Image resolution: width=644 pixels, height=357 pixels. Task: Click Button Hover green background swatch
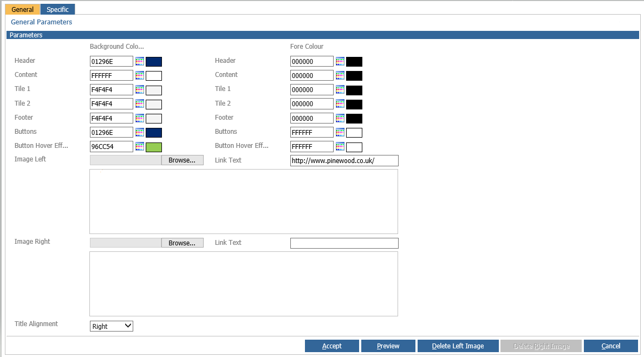tap(154, 147)
